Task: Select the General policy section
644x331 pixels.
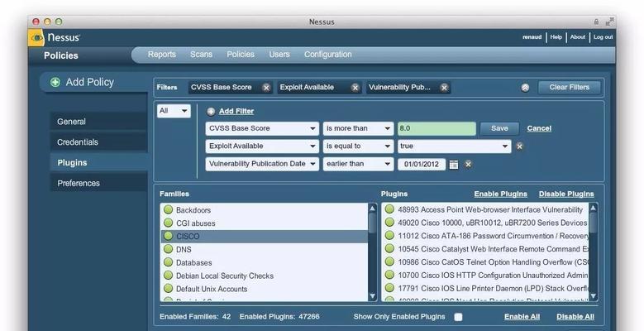Action: [98, 122]
